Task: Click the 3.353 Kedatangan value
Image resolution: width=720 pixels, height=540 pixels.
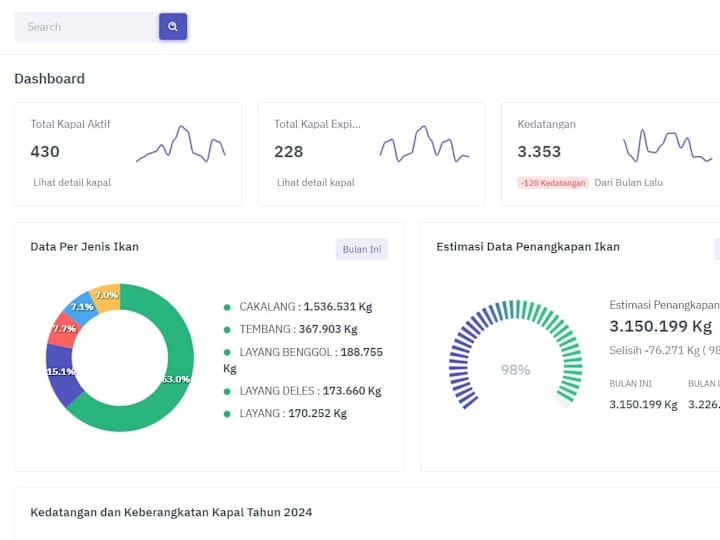Action: (x=539, y=152)
